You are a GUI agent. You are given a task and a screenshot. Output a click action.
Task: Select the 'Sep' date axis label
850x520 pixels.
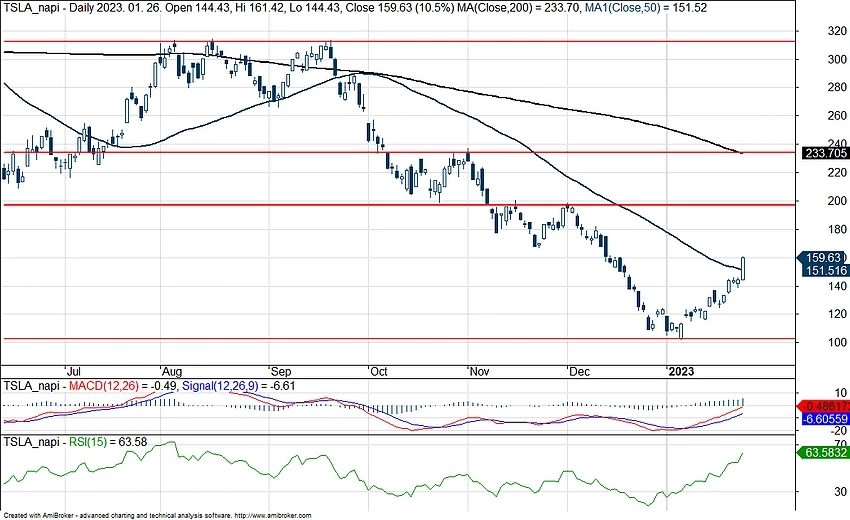(x=281, y=371)
